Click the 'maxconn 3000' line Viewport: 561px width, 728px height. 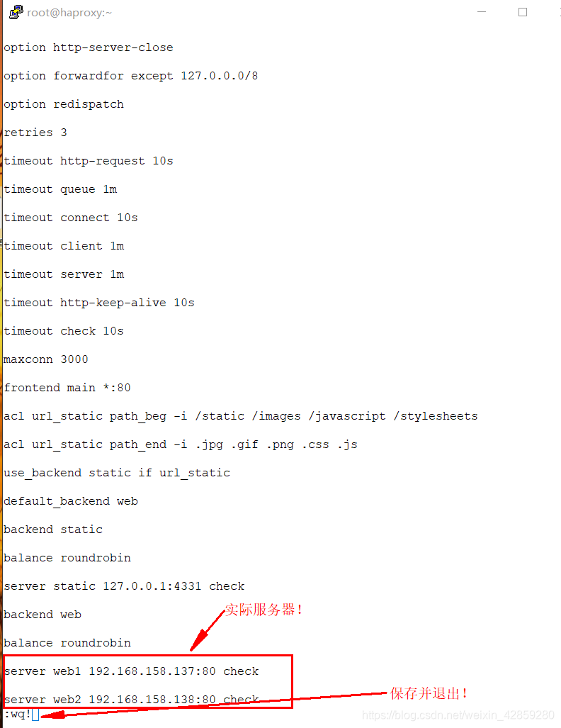click(46, 359)
